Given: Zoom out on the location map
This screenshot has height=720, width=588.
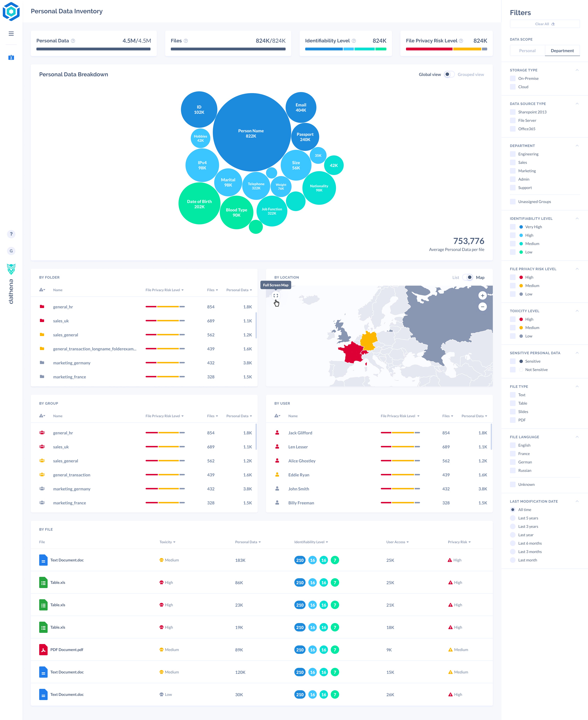Looking at the screenshot, I should [482, 307].
